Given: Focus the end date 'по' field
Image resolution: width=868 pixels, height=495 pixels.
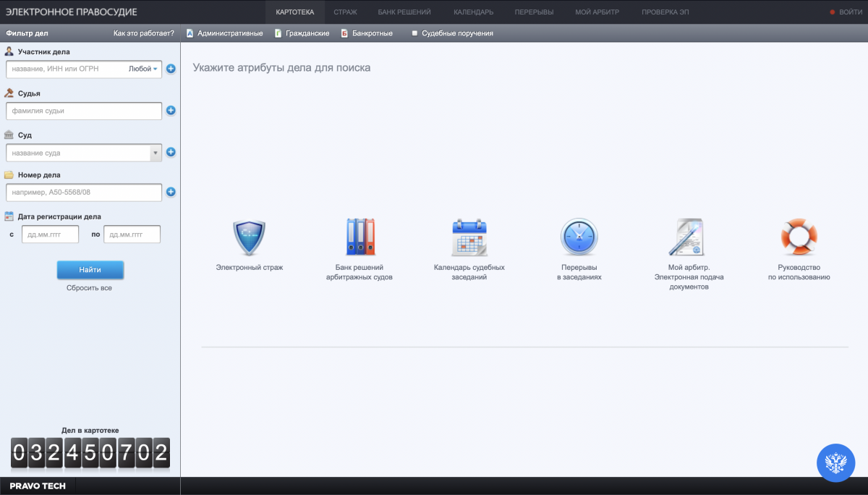Looking at the screenshot, I should tap(132, 234).
